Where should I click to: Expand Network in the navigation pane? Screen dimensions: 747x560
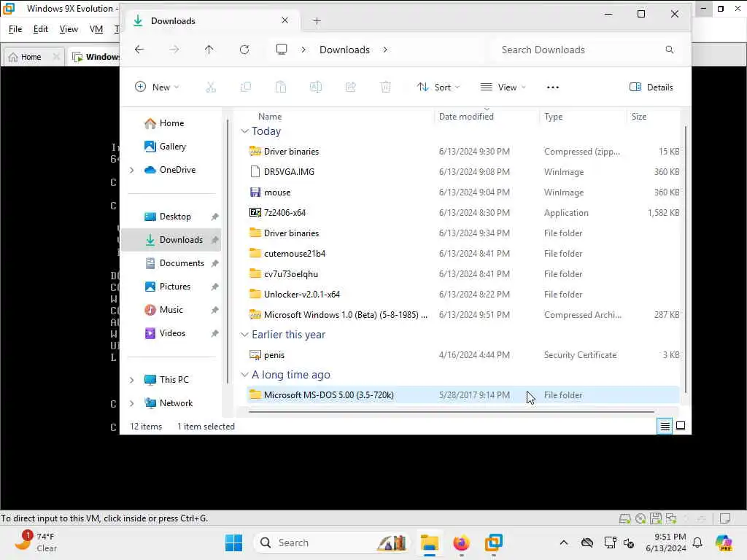point(132,403)
